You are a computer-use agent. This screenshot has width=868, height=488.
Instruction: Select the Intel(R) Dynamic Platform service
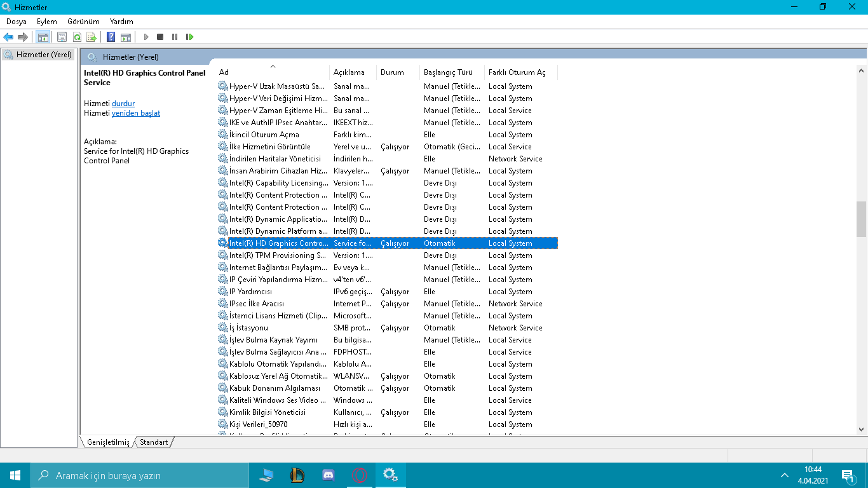tap(387, 231)
